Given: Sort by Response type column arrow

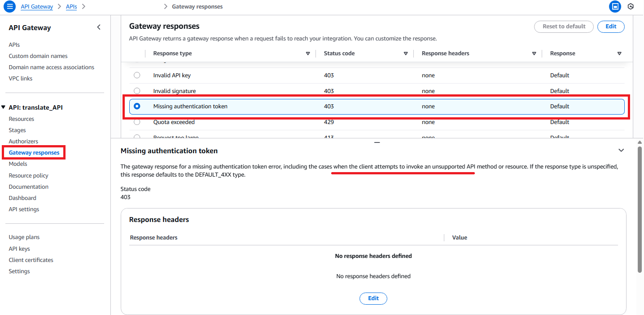Looking at the screenshot, I should (x=308, y=53).
